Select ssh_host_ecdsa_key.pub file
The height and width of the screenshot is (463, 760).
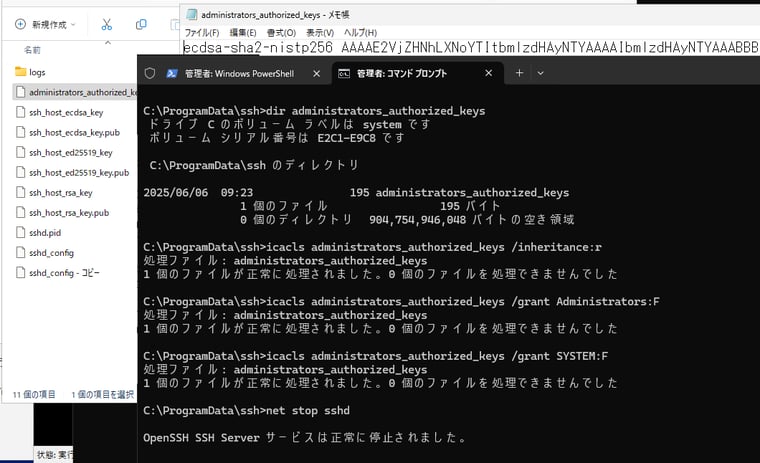(x=74, y=132)
